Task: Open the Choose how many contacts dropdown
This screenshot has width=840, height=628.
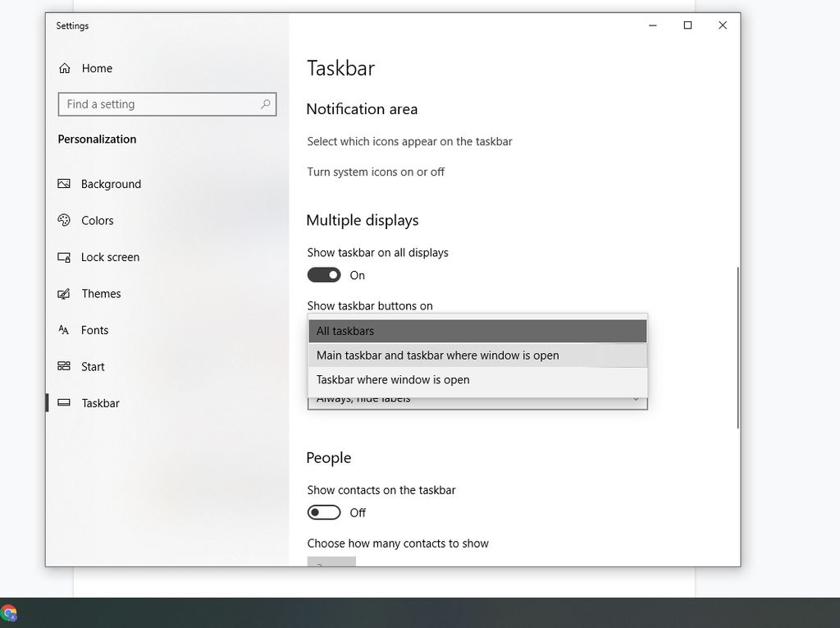Action: coord(331,563)
